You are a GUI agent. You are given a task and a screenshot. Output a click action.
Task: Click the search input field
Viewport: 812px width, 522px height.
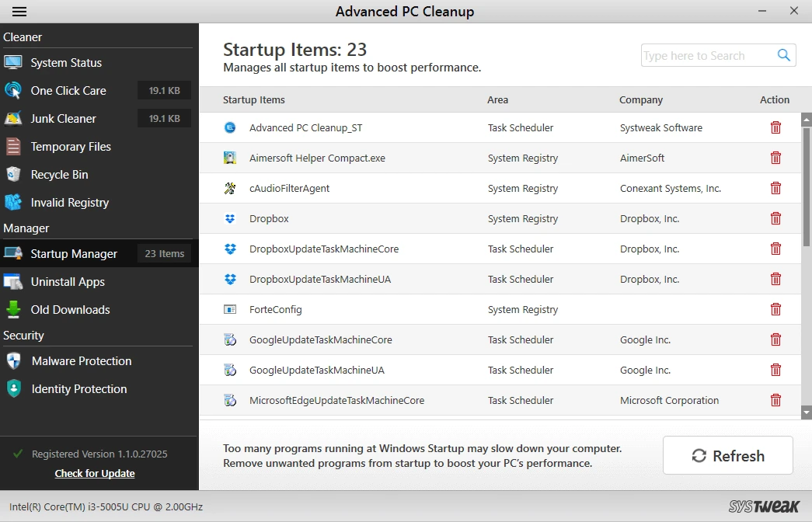[707, 55]
